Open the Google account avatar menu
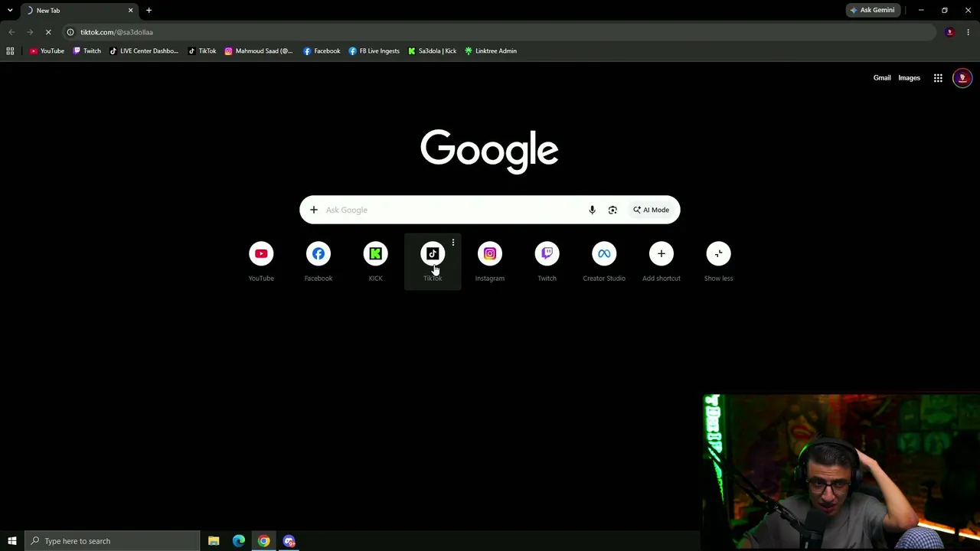The width and height of the screenshot is (980, 551). click(962, 78)
